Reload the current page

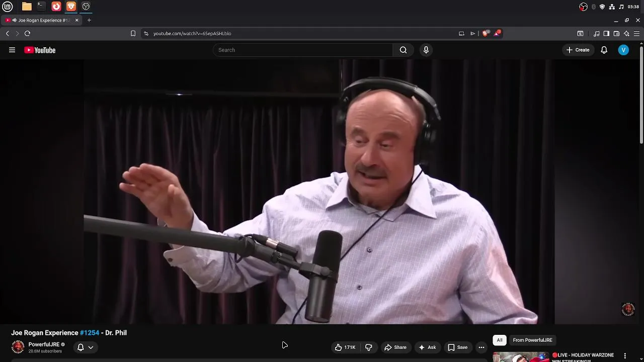click(27, 33)
